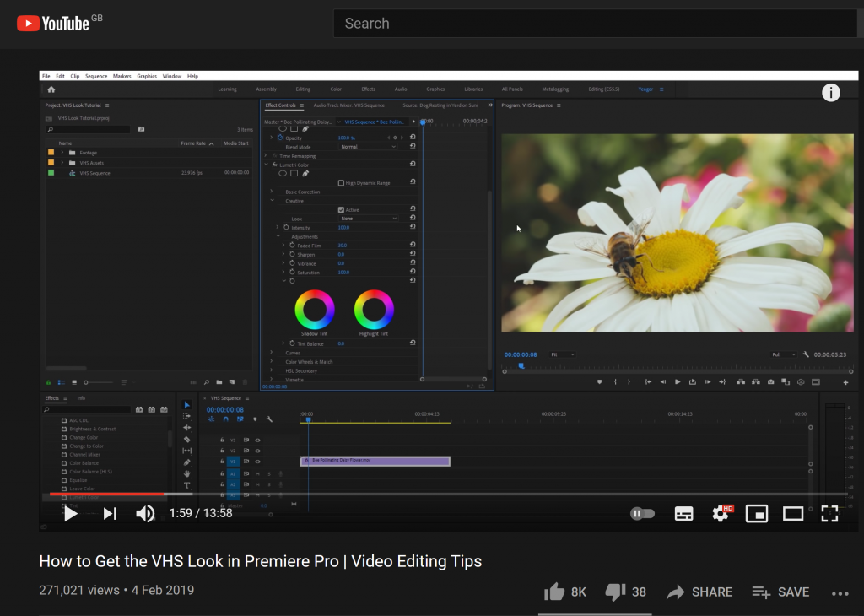Click the Lumetri Color ellipse mask icon
Screen dimensions: 864x616
[x=283, y=174]
